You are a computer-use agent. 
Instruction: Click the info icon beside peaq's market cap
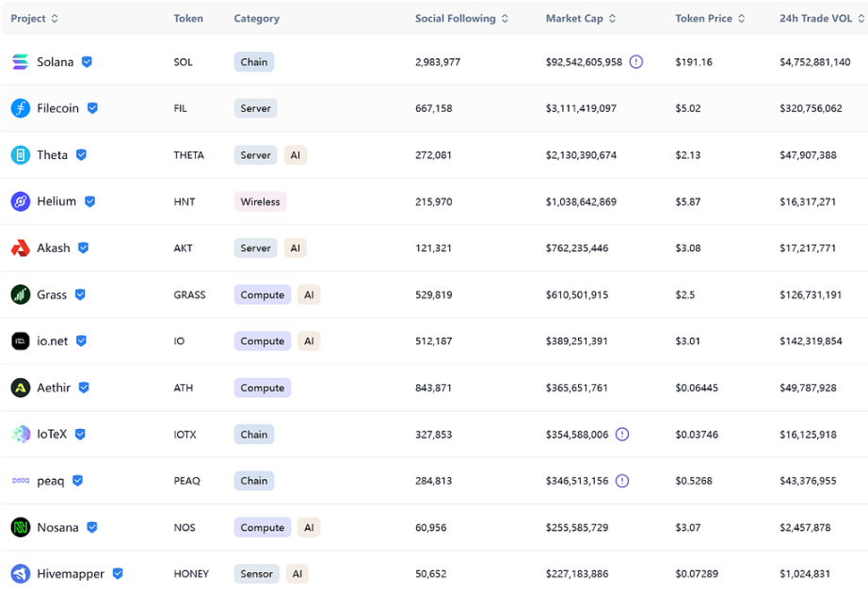(622, 481)
